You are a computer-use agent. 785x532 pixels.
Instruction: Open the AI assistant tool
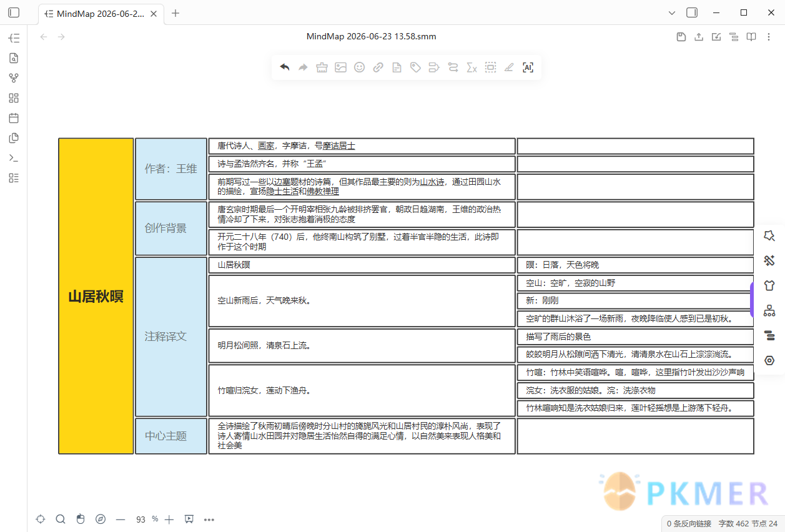pos(528,67)
